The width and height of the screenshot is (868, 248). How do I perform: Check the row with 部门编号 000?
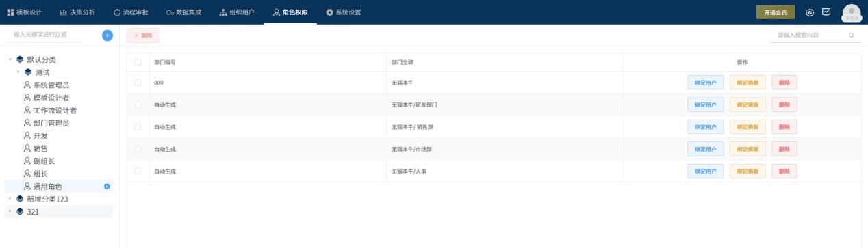pyautogui.click(x=138, y=83)
